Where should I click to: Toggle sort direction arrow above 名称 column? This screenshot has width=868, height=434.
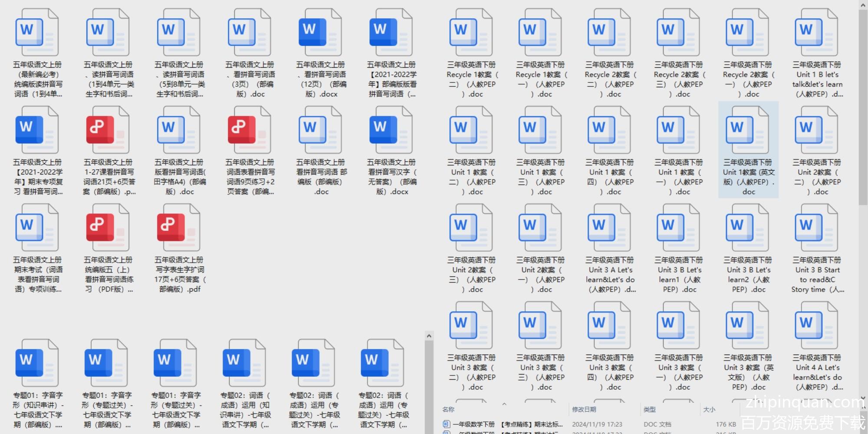(504, 404)
